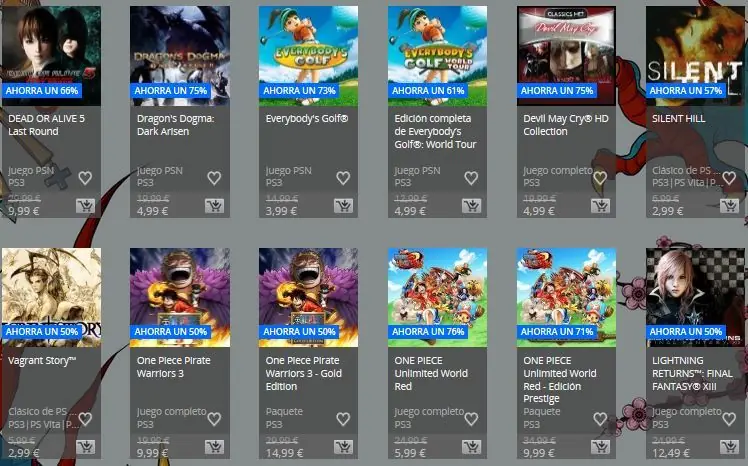The width and height of the screenshot is (748, 466).
Task: Add ONE PIECE Unlimited World Red to cart
Action: pos(472,447)
